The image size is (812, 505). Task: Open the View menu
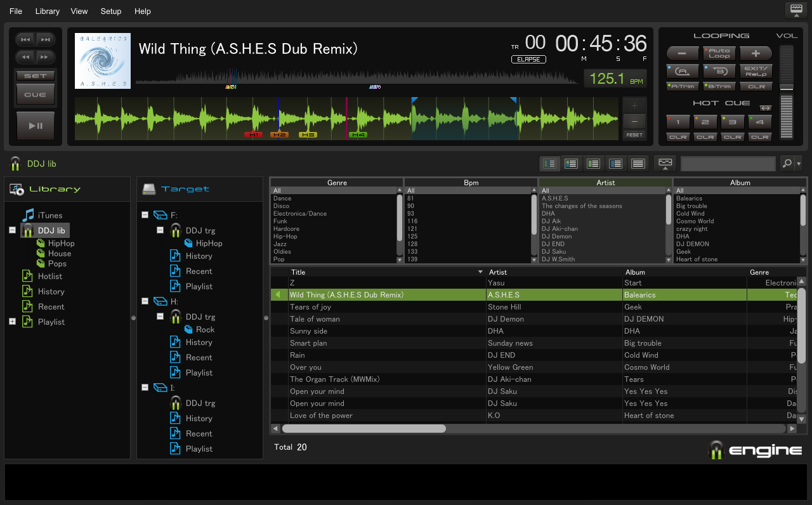click(79, 11)
